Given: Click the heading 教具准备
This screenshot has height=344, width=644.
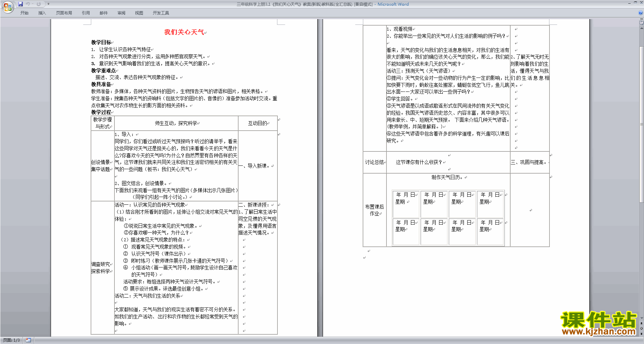Looking at the screenshot, I should tap(101, 84).
